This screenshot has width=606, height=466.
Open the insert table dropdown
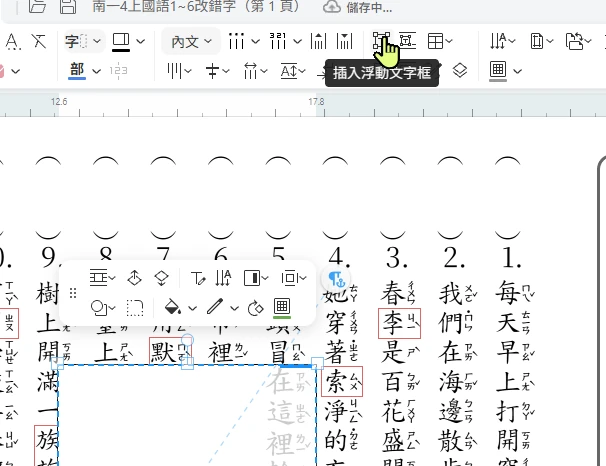(440, 41)
